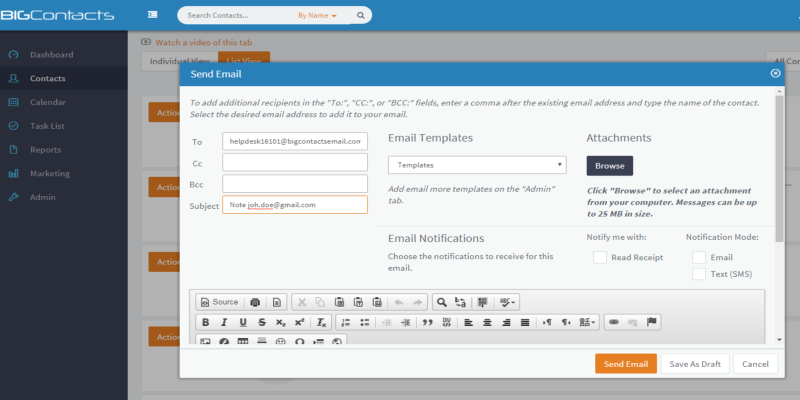Screen dimensions: 800x400
Task: Insert a numbered list in the editor
Action: (x=345, y=322)
